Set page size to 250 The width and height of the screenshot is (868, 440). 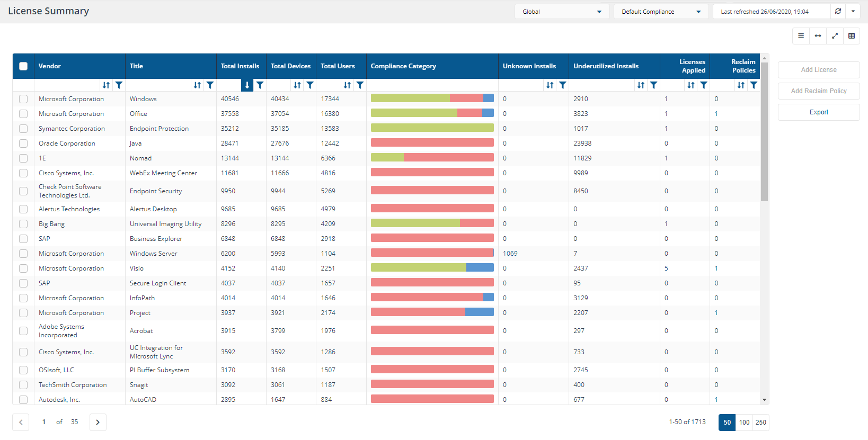(761, 422)
